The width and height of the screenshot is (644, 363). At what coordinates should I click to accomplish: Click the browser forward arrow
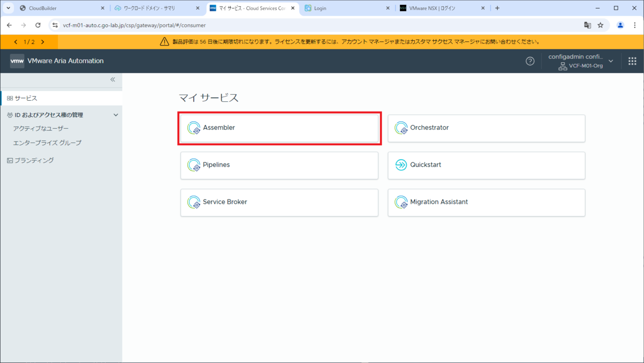24,25
